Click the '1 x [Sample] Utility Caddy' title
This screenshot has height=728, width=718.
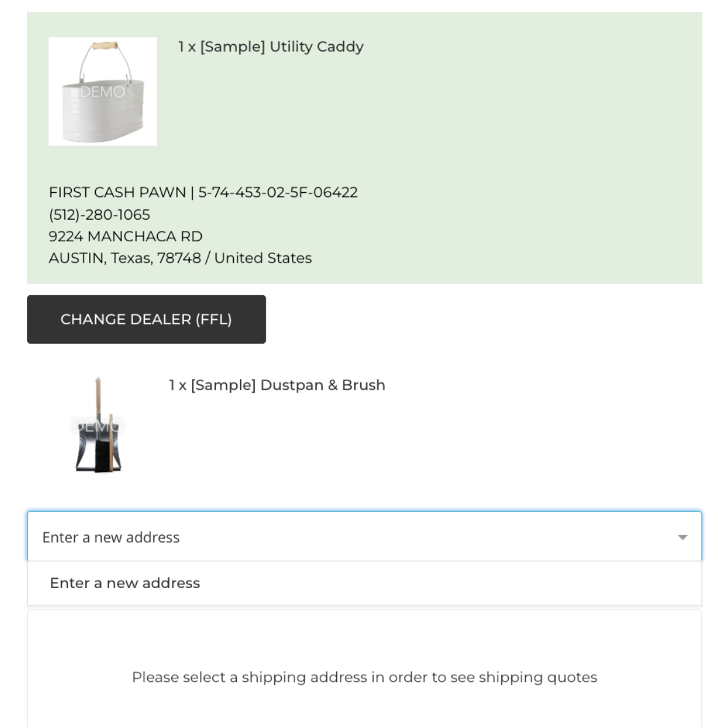[271, 47]
